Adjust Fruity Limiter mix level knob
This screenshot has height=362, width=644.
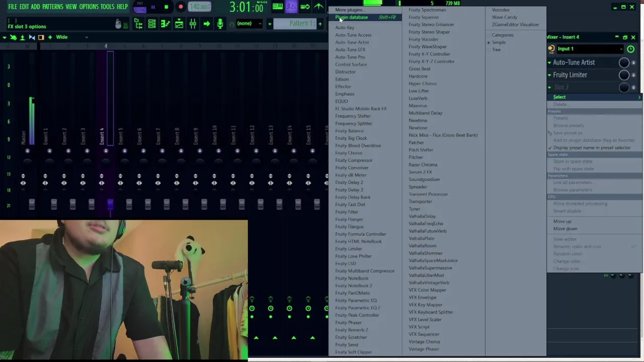(624, 75)
